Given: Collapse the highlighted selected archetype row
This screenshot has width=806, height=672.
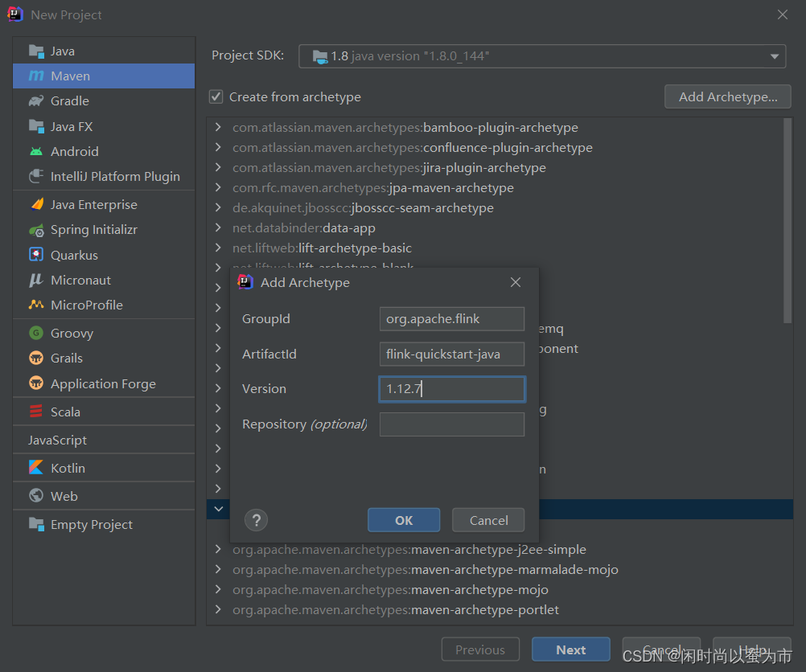Looking at the screenshot, I should click(x=219, y=509).
